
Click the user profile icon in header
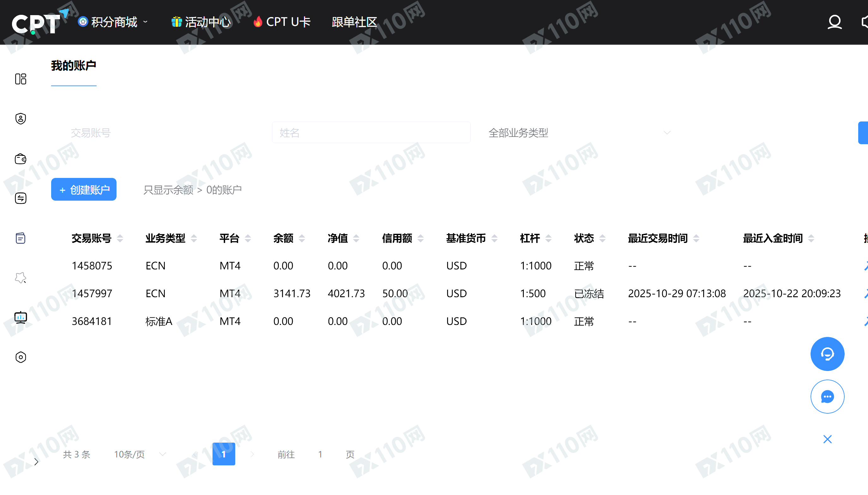(834, 22)
